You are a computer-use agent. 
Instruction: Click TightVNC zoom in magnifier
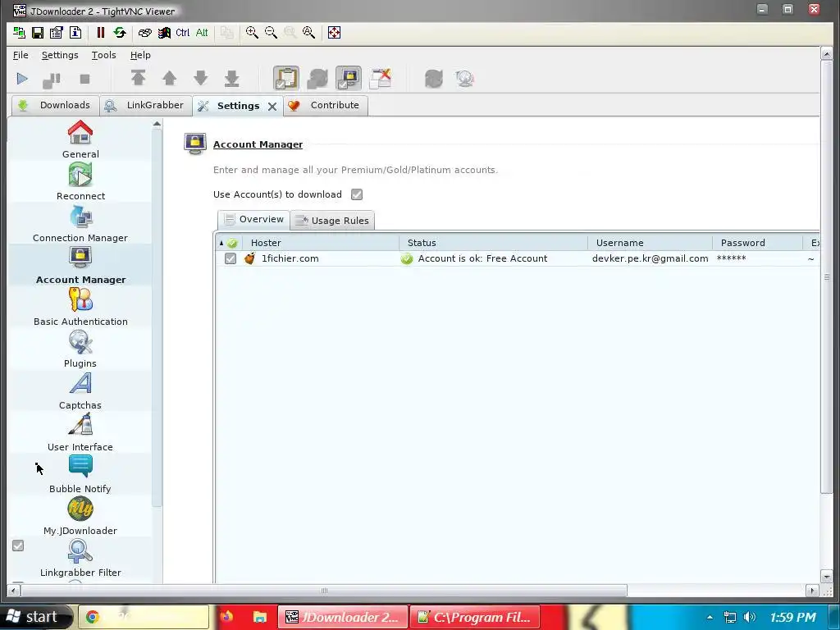252,33
